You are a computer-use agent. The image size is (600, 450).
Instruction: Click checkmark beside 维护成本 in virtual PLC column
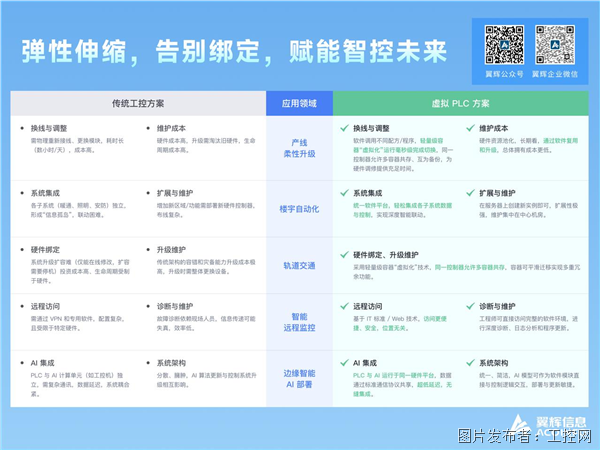pos(470,128)
